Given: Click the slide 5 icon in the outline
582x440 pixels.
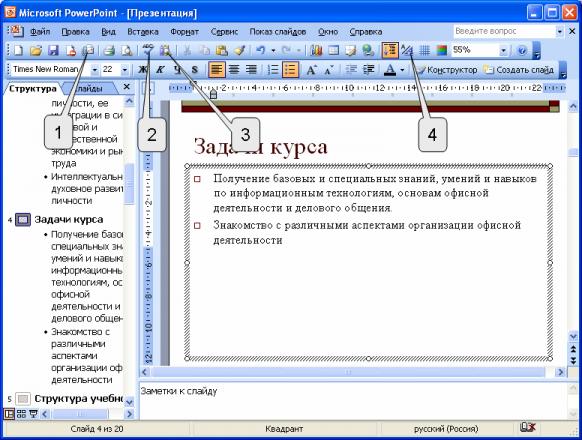Looking at the screenshot, I should (x=23, y=399).
